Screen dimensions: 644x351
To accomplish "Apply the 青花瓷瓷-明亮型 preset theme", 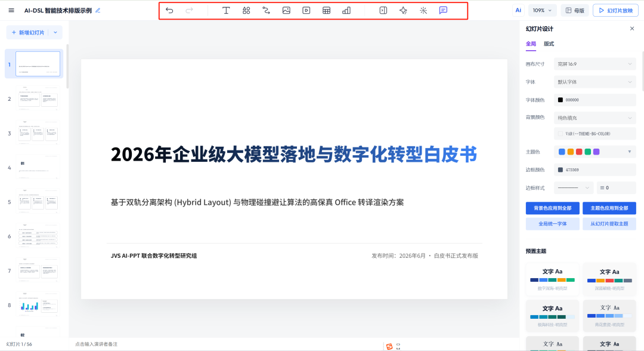I will point(609,316).
